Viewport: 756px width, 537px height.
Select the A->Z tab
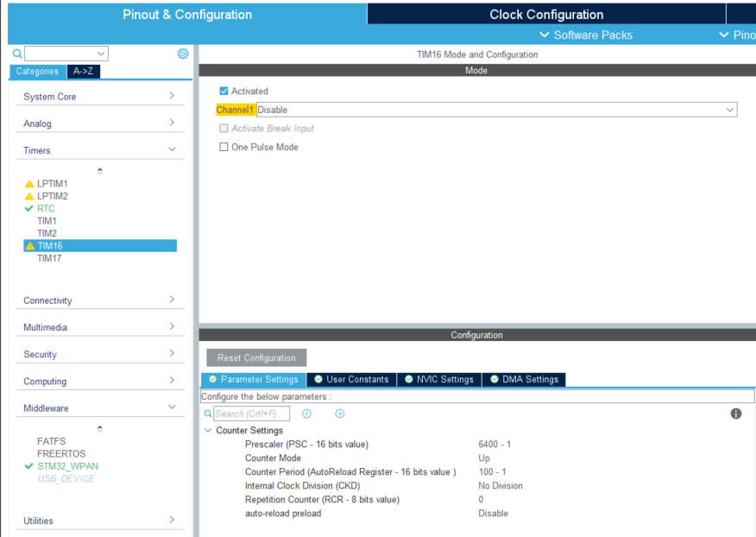pos(84,72)
